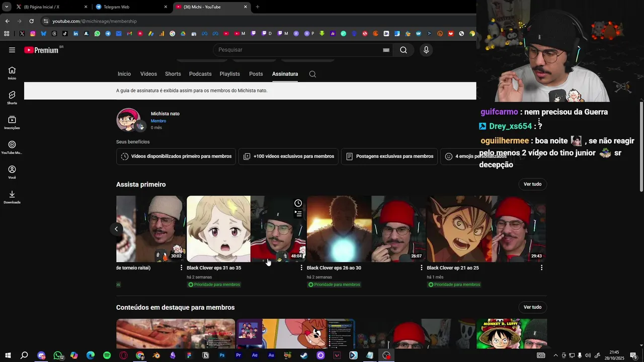Viewport: 644px width, 362px height.
Task: Switch to the Posts channel tab
Action: coord(256,74)
